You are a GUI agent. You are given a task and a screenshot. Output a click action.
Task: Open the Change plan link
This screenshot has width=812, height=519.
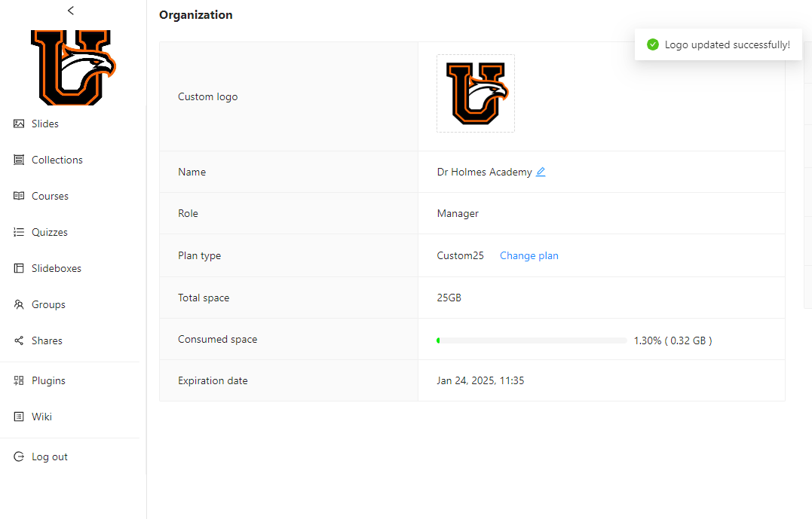click(x=529, y=255)
